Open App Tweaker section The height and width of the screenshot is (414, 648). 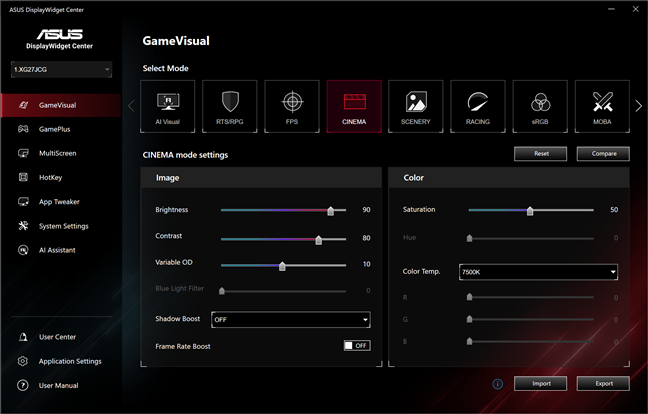click(x=61, y=202)
